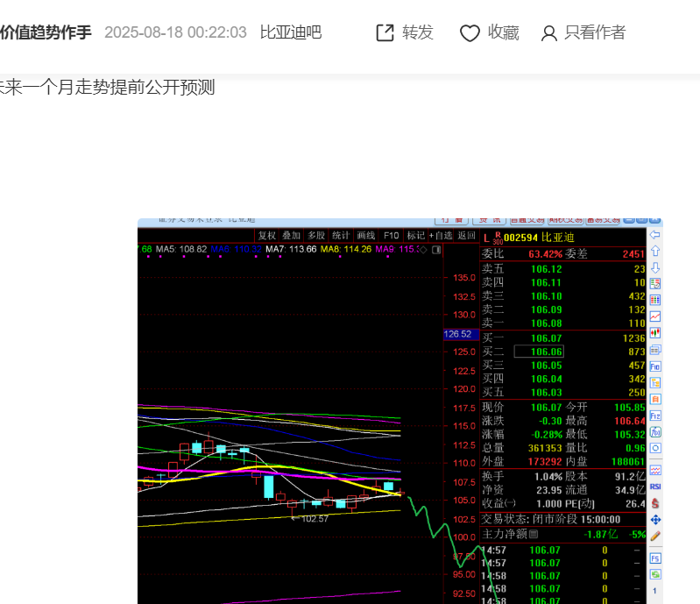Click the 转发 share link
Viewport: 700px width, 604px height.
tap(417, 32)
